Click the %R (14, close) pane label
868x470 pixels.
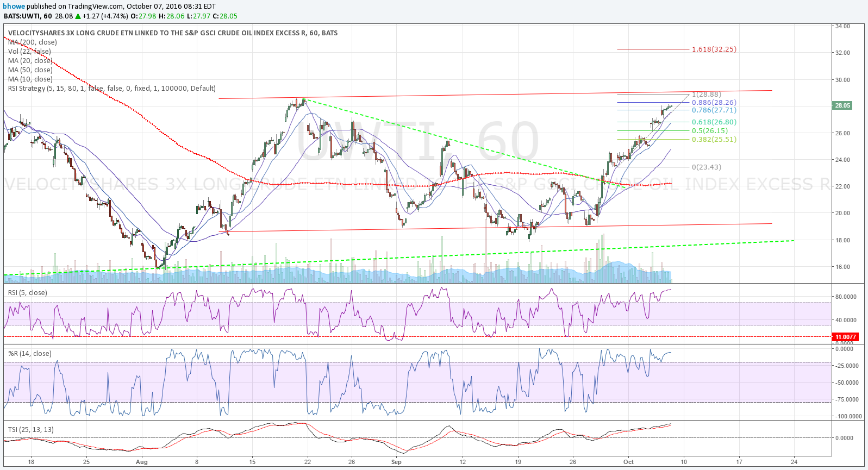(x=30, y=354)
